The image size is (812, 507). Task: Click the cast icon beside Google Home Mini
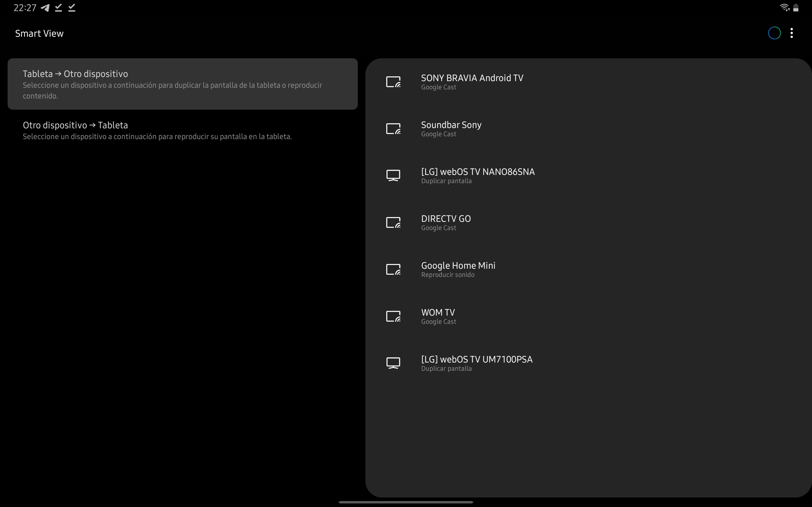[x=393, y=270]
